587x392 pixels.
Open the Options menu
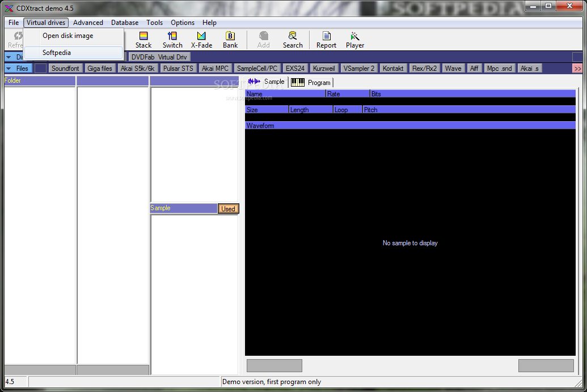point(182,23)
